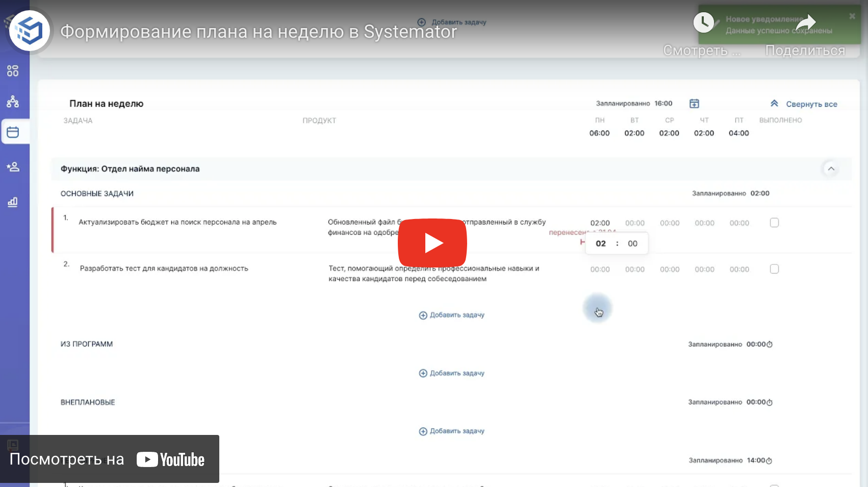Check completed box for test development task
Screen dimensions: 868x487
pos(774,269)
